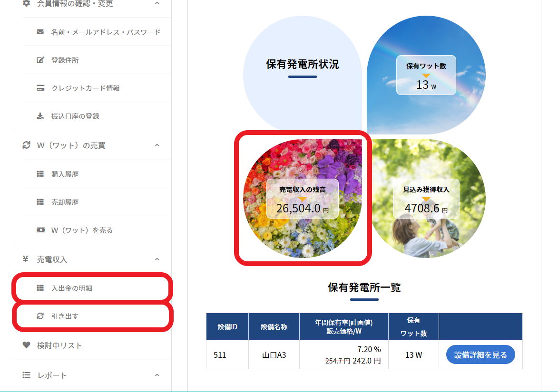
Task: Click the 見込み獲得収入 family photo tile
Action: (426, 198)
